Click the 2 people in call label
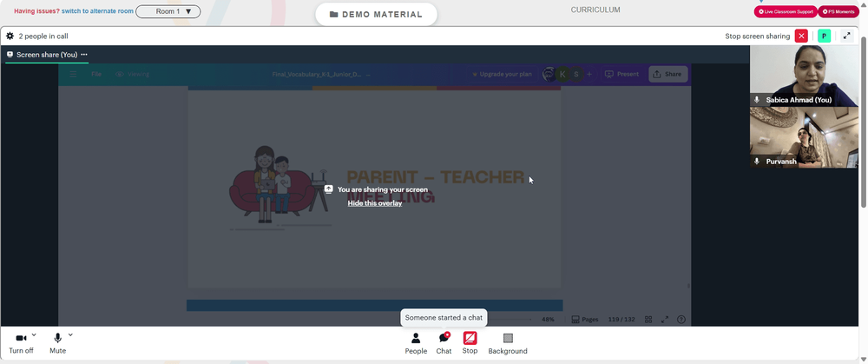Image resolution: width=868 pixels, height=364 pixels. pyautogui.click(x=43, y=36)
